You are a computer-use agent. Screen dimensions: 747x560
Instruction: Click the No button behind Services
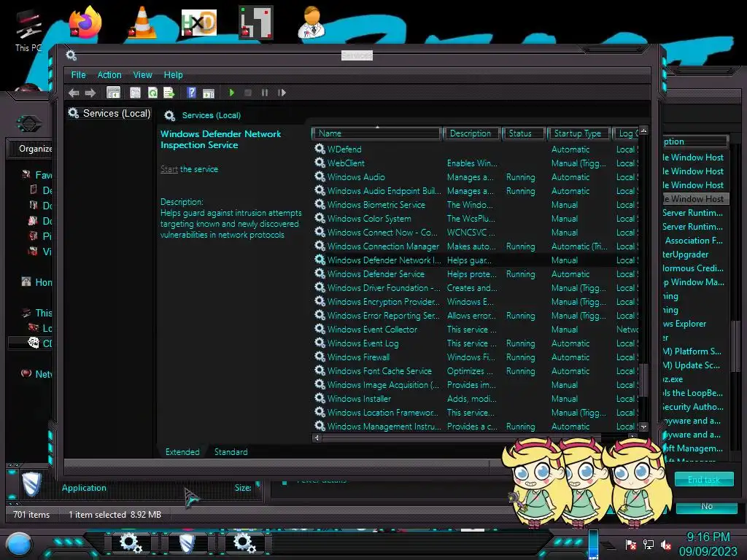coord(706,507)
